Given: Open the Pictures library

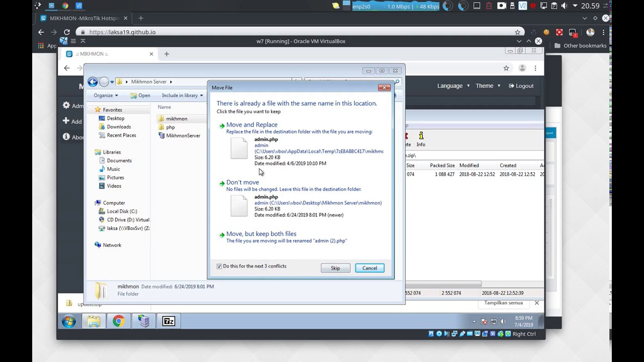Looking at the screenshot, I should point(115,177).
